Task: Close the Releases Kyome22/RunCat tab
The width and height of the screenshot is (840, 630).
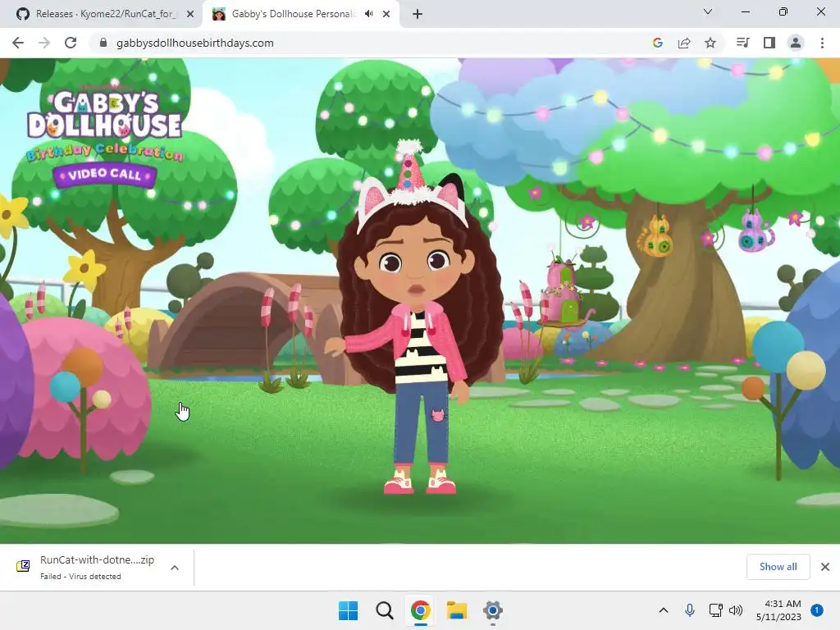Action: 190,14
